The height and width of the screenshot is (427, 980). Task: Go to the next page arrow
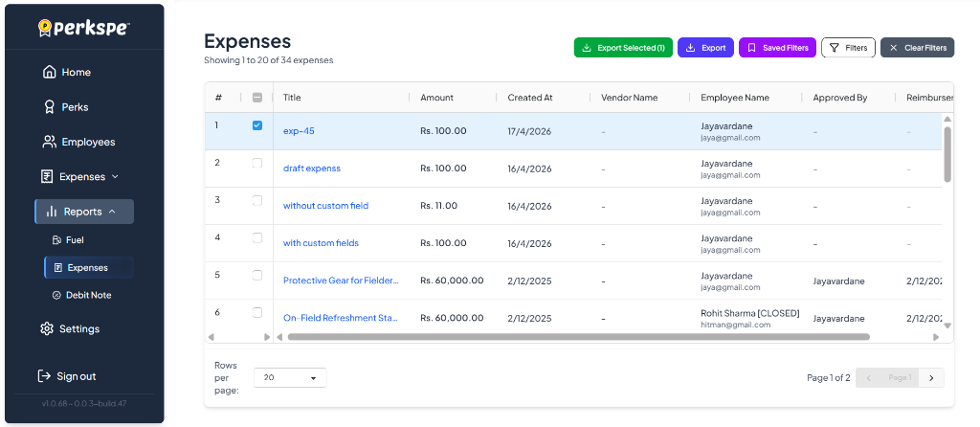coord(931,377)
